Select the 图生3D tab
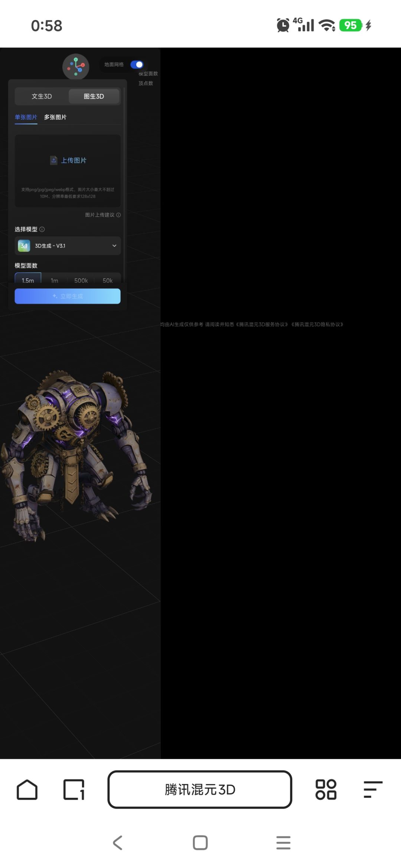The width and height of the screenshot is (401, 868). point(94,96)
